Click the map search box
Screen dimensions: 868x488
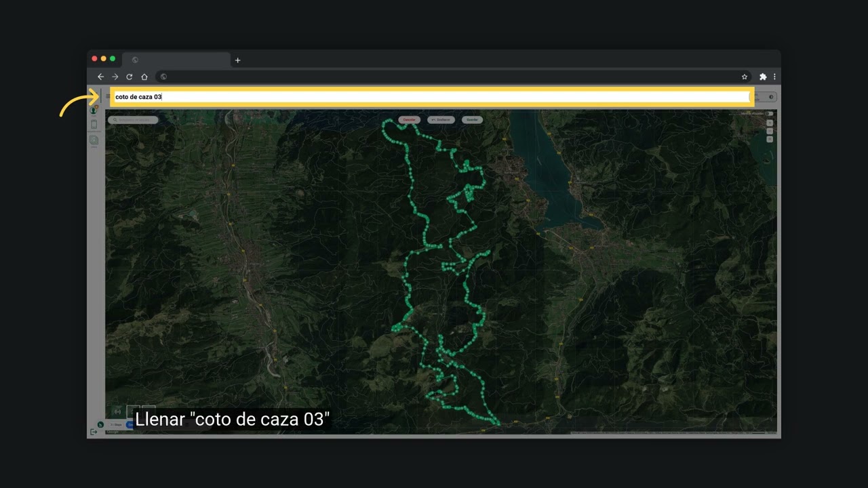pos(133,120)
